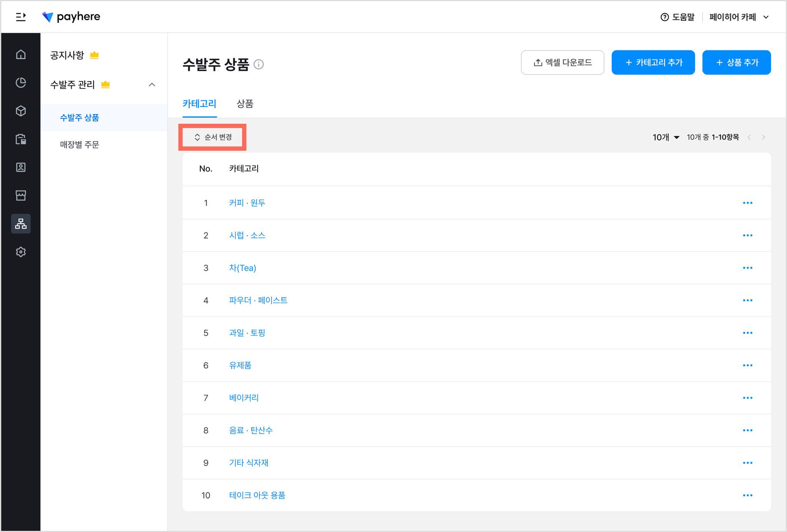This screenshot has width=787, height=532.
Task: Open more options for 차(Tea)
Action: (x=747, y=268)
